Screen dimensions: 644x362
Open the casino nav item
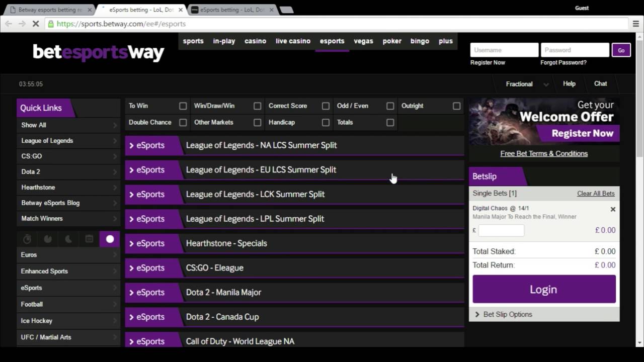255,41
